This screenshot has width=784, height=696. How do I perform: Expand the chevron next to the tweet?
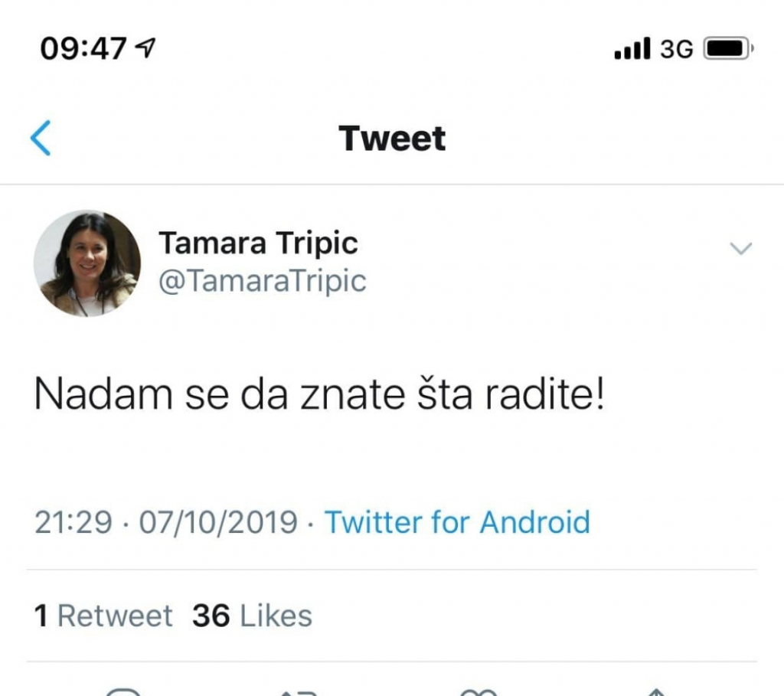coord(740,249)
